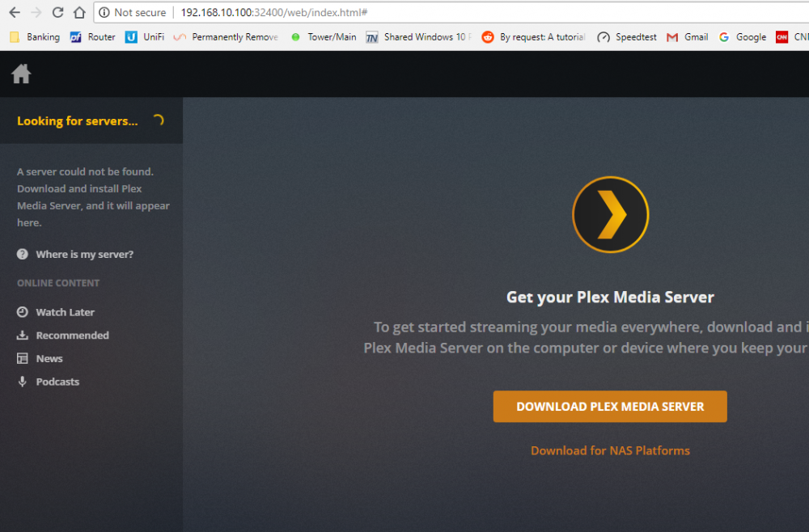
Task: Click the browser forward arrow
Action: coord(36,12)
